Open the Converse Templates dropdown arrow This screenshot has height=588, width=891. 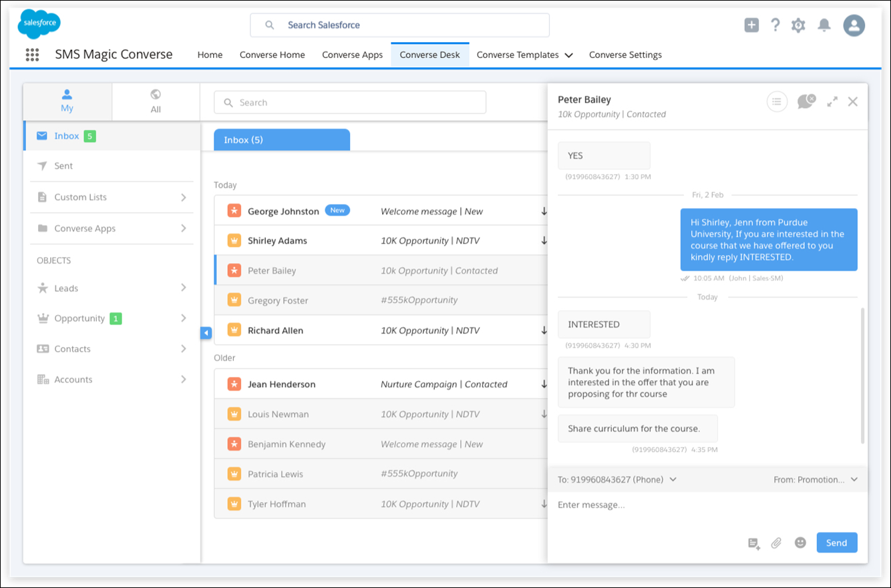(x=568, y=55)
